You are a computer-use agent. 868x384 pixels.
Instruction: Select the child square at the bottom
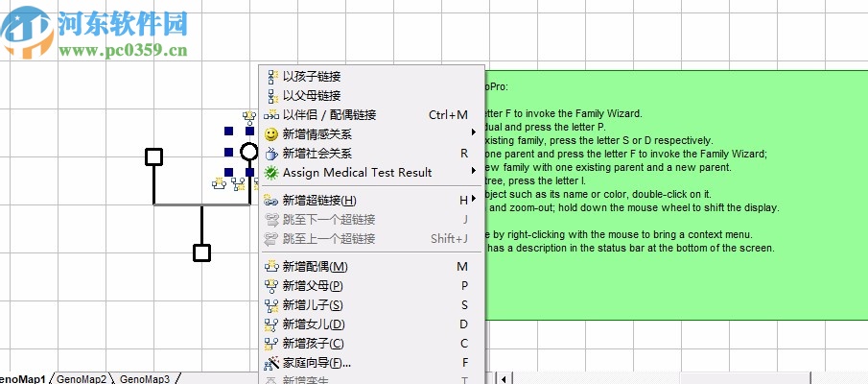[202, 253]
